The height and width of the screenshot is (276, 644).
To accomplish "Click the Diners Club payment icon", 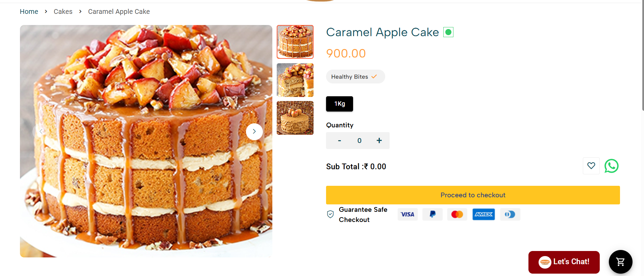I will [510, 214].
